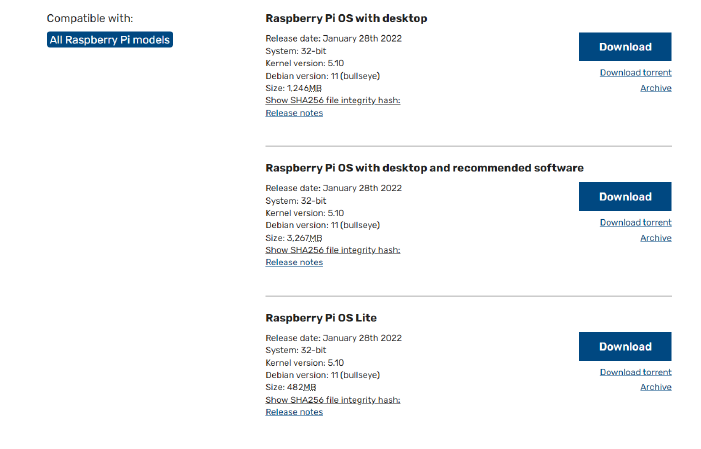View Release notes for desktop and recommended software
This screenshot has width=701, height=449.
294,263
